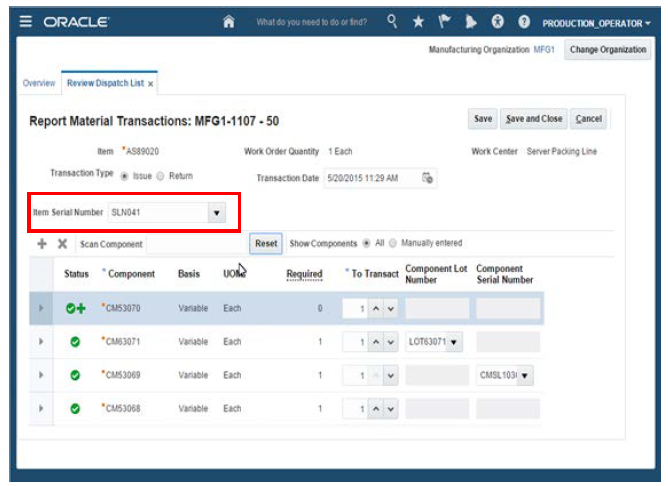
Task: Open PRODUCTION_OPERATOR user menu
Action: [596, 23]
